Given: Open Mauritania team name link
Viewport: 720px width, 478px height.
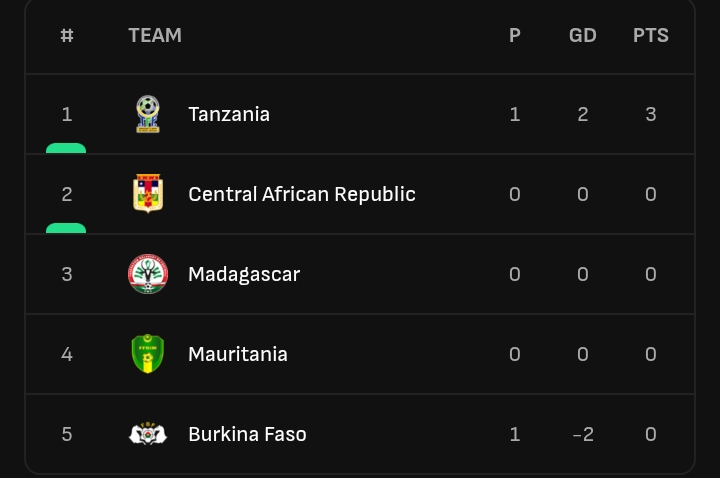Looking at the screenshot, I should [238, 354].
